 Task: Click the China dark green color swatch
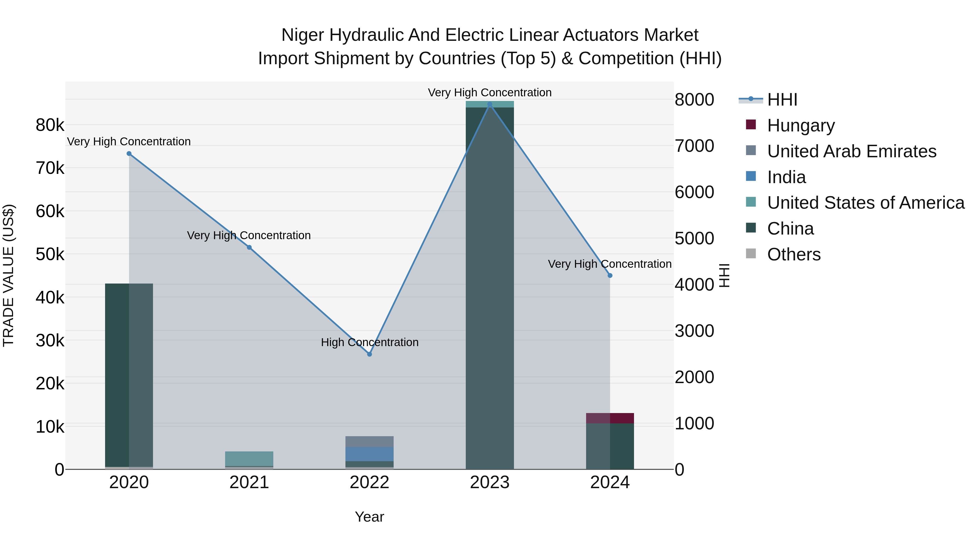tap(751, 228)
